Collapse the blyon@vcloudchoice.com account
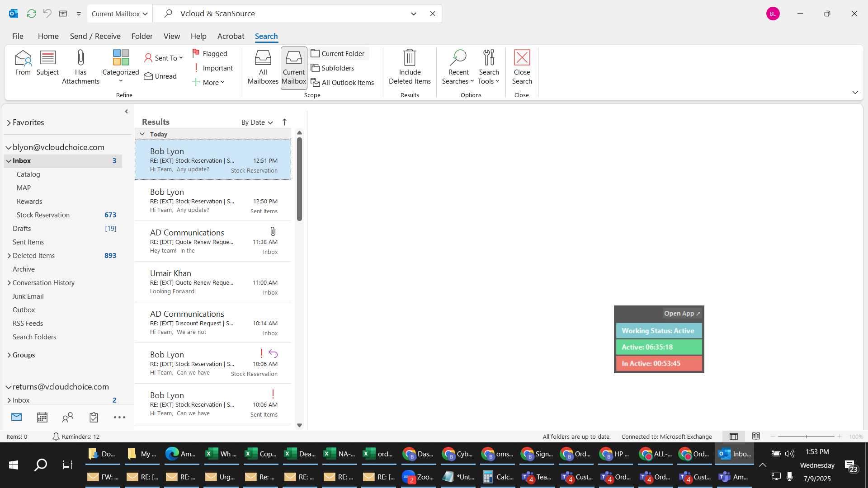Image resolution: width=868 pixels, height=488 pixels. click(9, 147)
